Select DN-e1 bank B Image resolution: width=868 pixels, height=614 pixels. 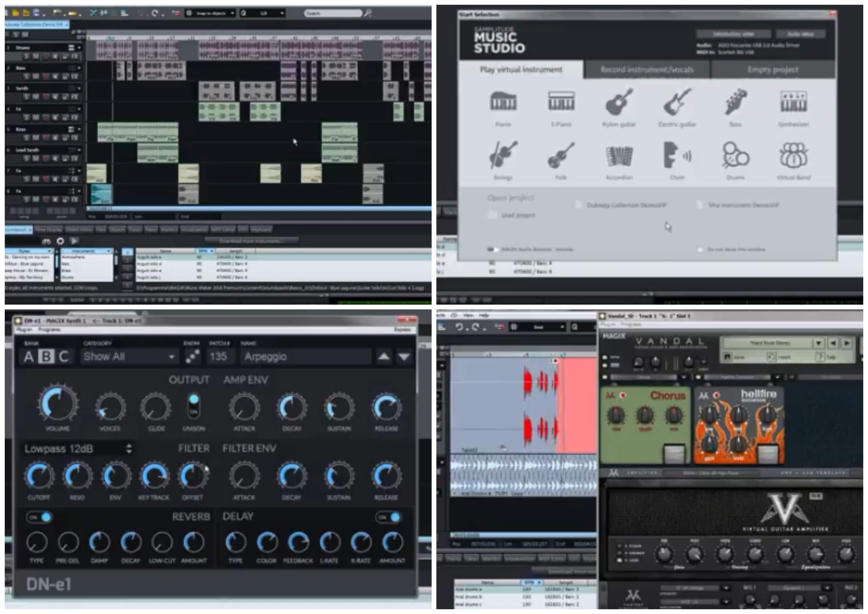[46, 357]
